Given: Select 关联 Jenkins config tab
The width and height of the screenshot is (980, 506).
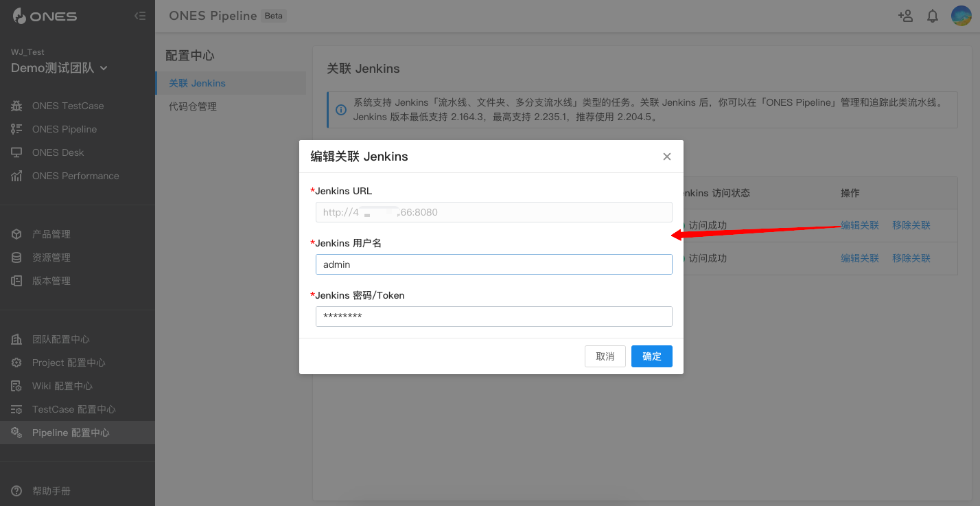Looking at the screenshot, I should click(231, 83).
